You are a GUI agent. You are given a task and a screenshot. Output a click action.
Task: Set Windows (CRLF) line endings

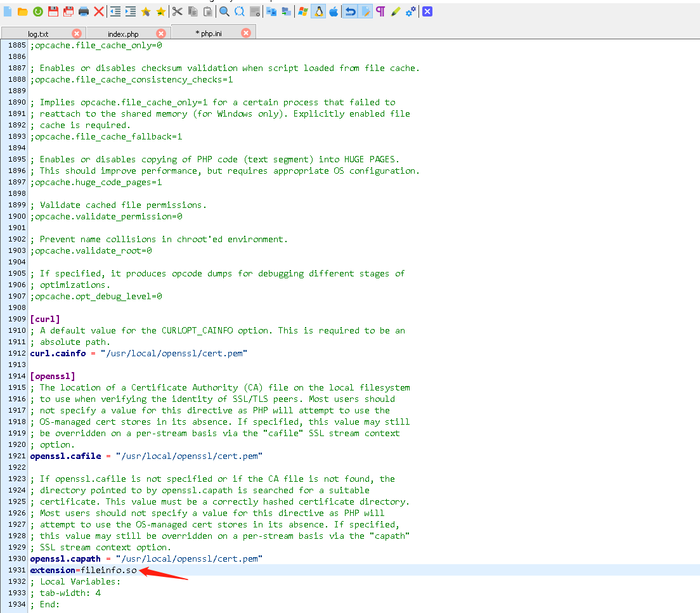(302, 11)
